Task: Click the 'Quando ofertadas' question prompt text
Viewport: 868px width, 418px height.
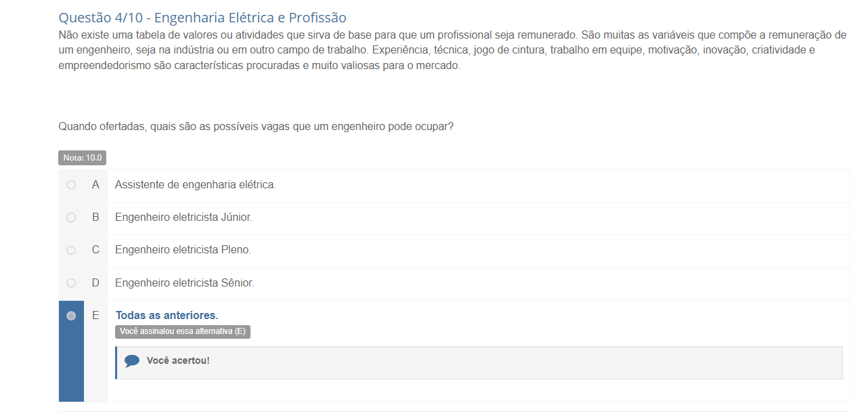Action: [255, 127]
